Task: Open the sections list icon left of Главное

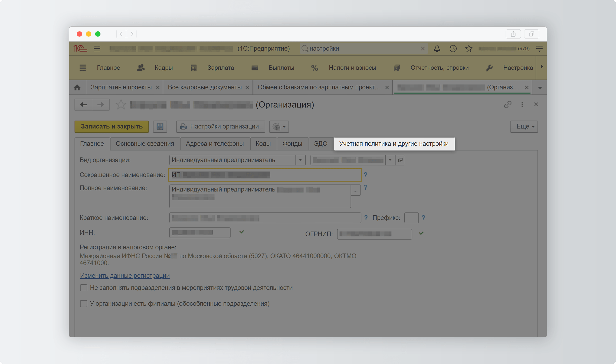Action: click(83, 68)
